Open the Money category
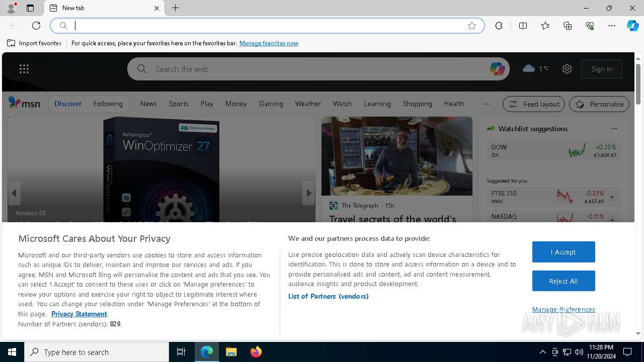 (236, 104)
